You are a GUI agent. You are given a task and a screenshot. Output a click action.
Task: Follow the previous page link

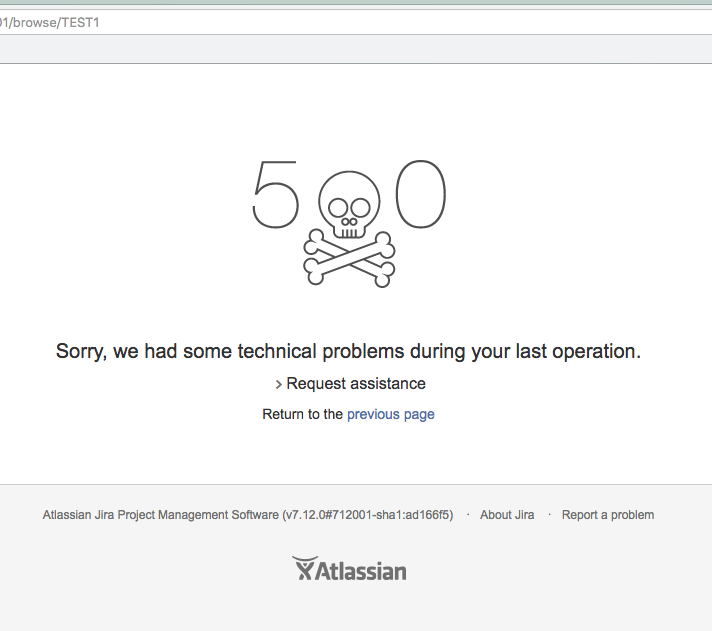coord(391,414)
